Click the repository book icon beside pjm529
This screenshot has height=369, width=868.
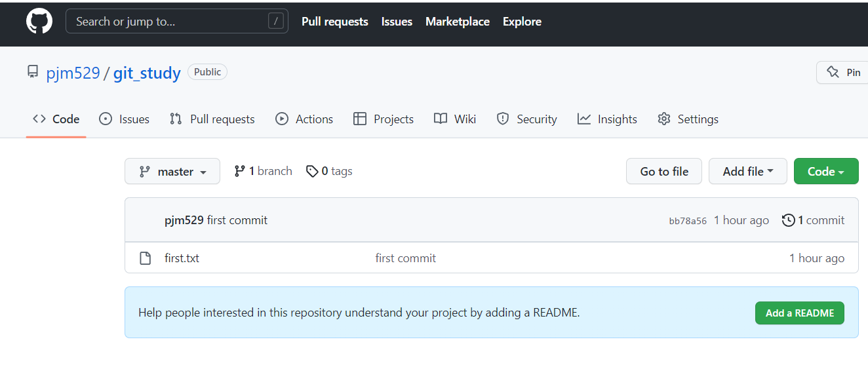tap(33, 72)
